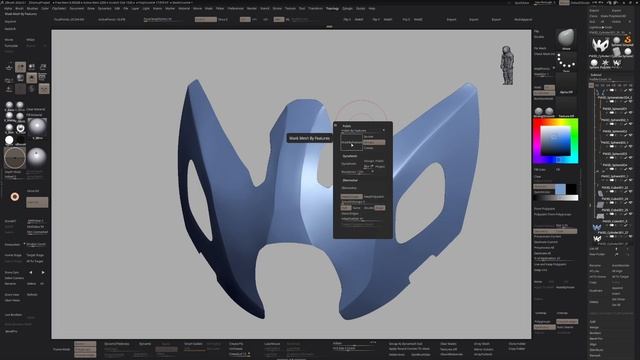Screen dimensions: 640x360
Task: Select the black secondary color swatch
Action: click(571, 189)
